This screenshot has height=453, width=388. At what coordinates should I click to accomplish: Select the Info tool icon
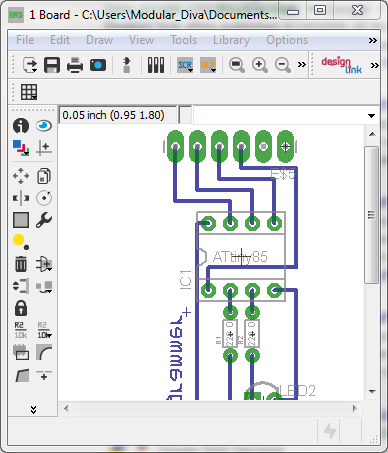pyautogui.click(x=21, y=126)
